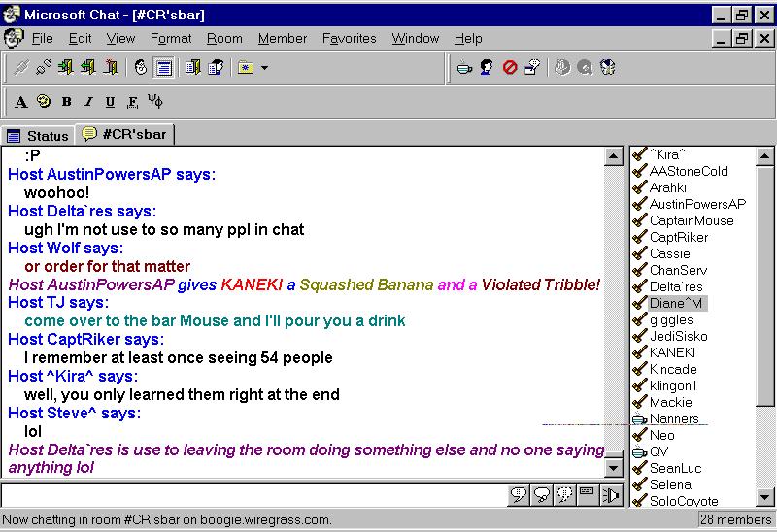The height and width of the screenshot is (532, 777).
Task: Open the View menu
Action: [120, 38]
